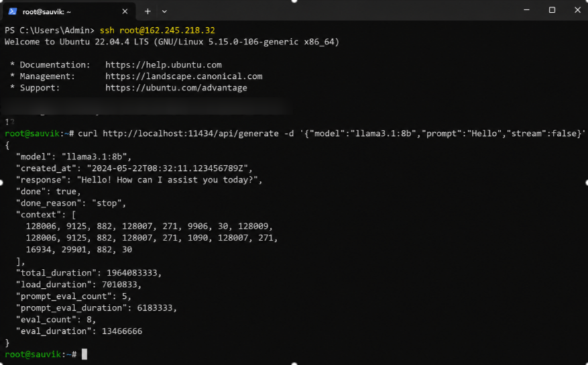Minimize the terminal window
The height and width of the screenshot is (365, 588).
click(526, 10)
